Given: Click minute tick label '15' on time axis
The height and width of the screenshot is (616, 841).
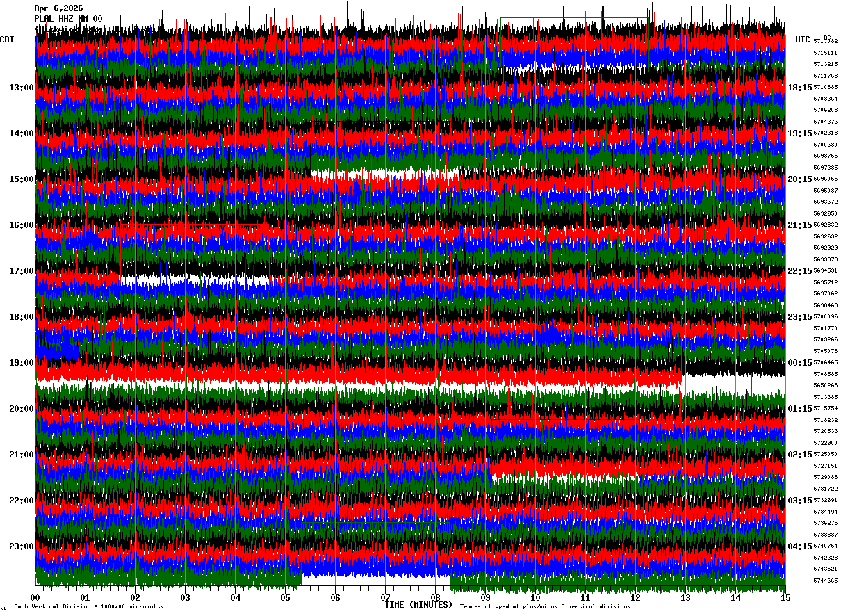Looking at the screenshot, I should [785, 597].
